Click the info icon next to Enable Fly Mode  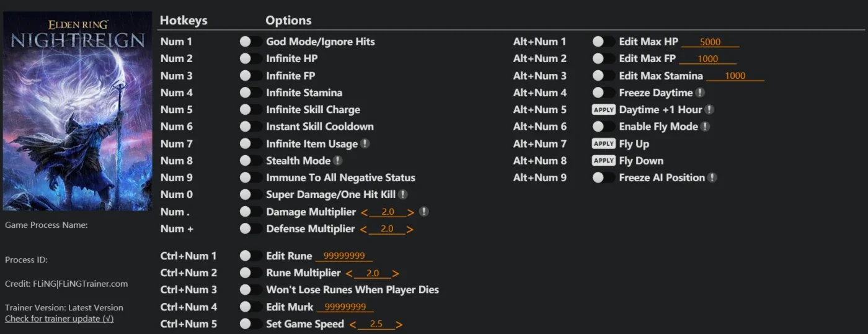click(706, 127)
